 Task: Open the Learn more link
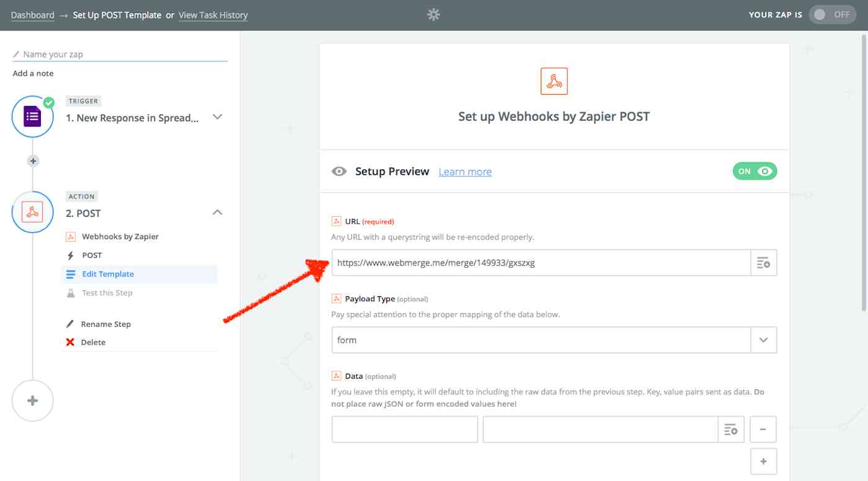click(x=465, y=172)
